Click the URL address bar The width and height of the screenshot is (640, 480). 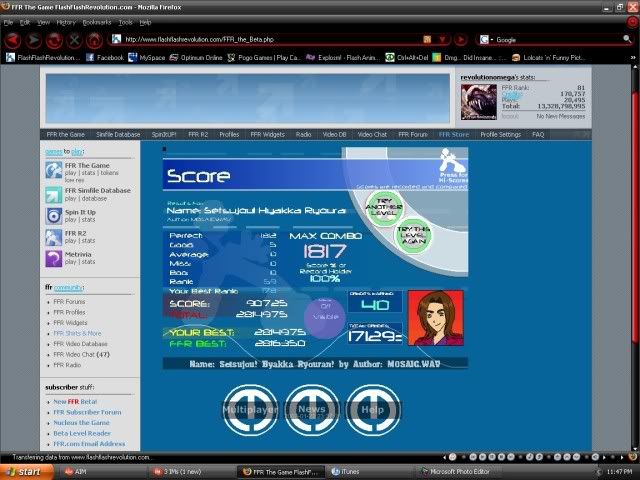click(x=270, y=40)
